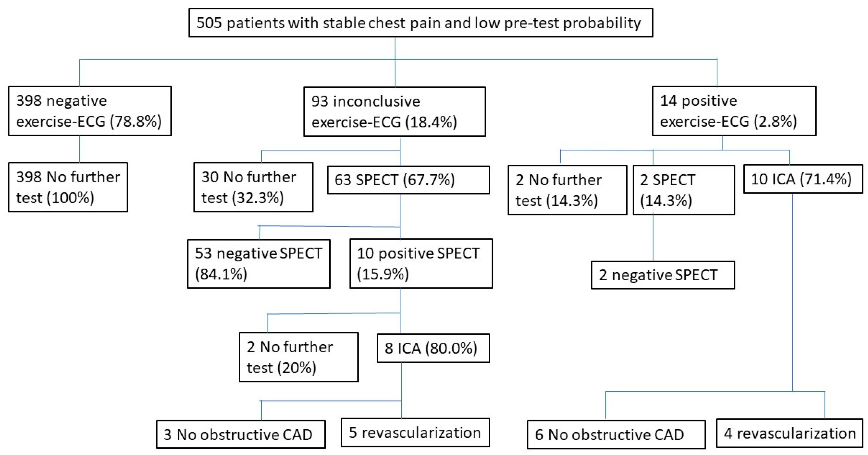Click the 2 negative SPECT box
The image size is (868, 455).
point(663,275)
